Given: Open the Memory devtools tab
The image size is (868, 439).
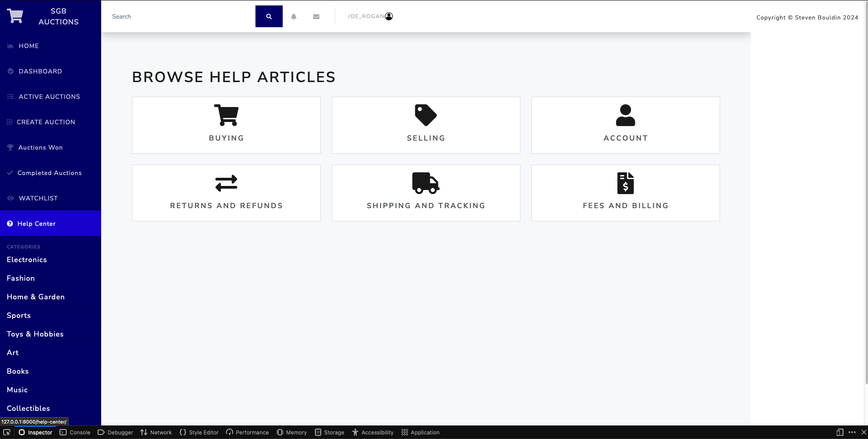Looking at the screenshot, I should click(292, 432).
